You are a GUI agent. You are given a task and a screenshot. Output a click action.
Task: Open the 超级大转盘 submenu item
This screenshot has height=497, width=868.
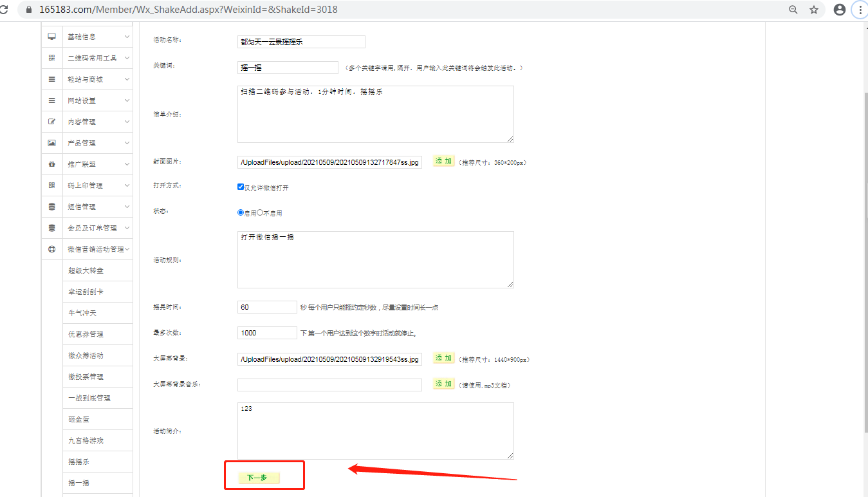point(86,270)
